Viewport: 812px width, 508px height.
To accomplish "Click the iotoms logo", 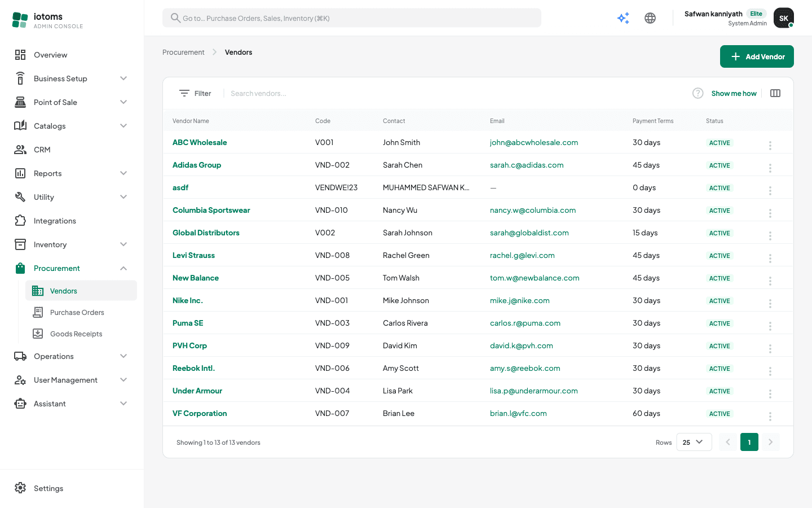I will click(x=20, y=20).
